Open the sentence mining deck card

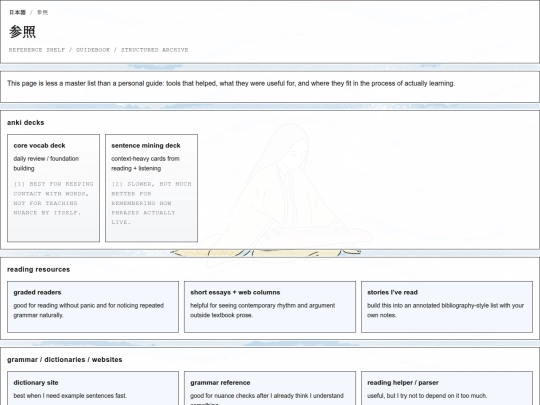tap(152, 188)
